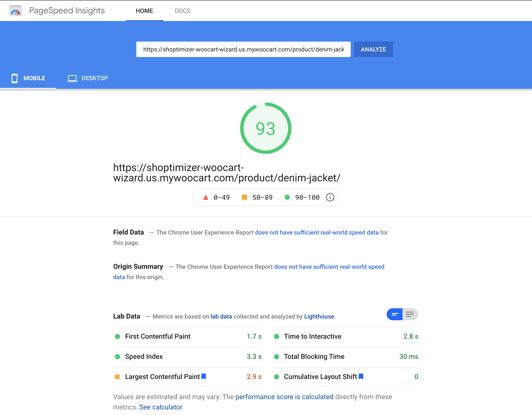Click the PageSpeed Insights logo icon

click(15, 11)
